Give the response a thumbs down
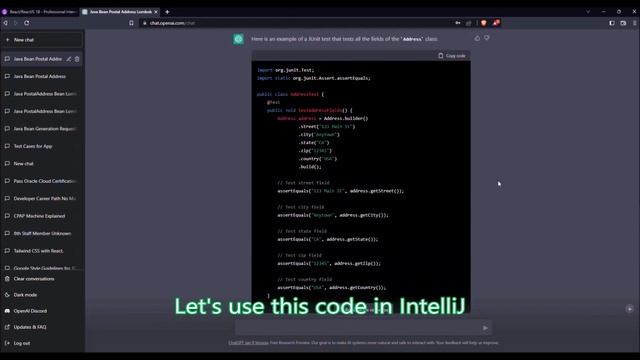The image size is (640, 360). [487, 38]
